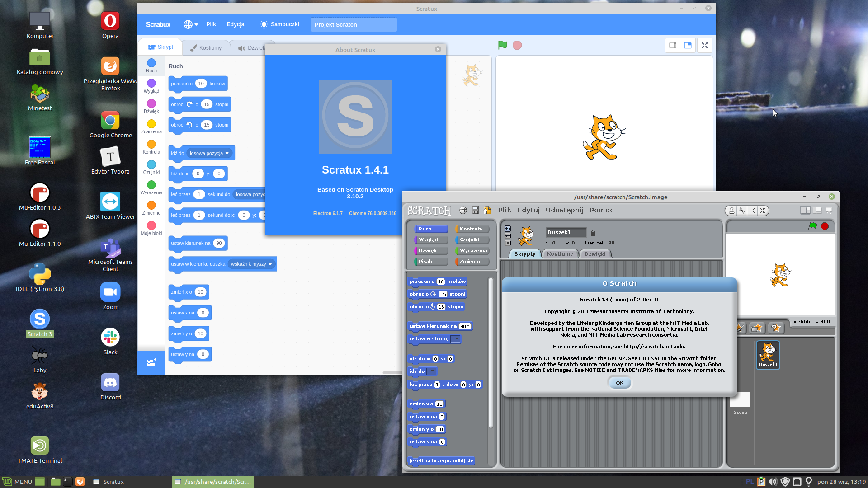Screen dimensions: 868x488
Task: Click OK in the O Scratch dialog
Action: 619,383
